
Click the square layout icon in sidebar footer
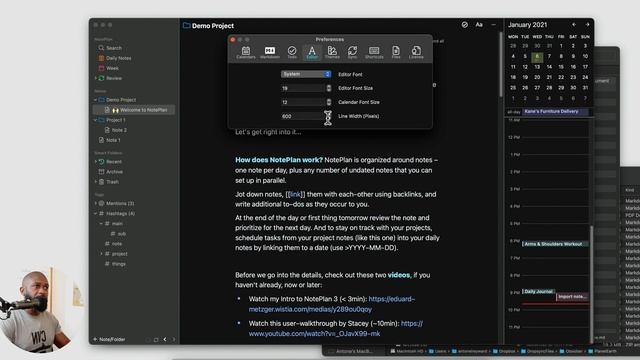tap(156, 340)
